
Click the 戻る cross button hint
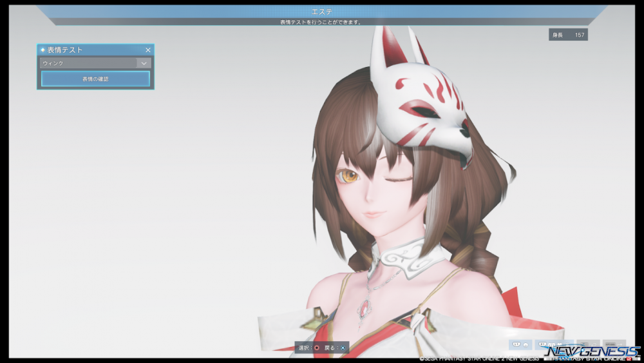(343, 348)
